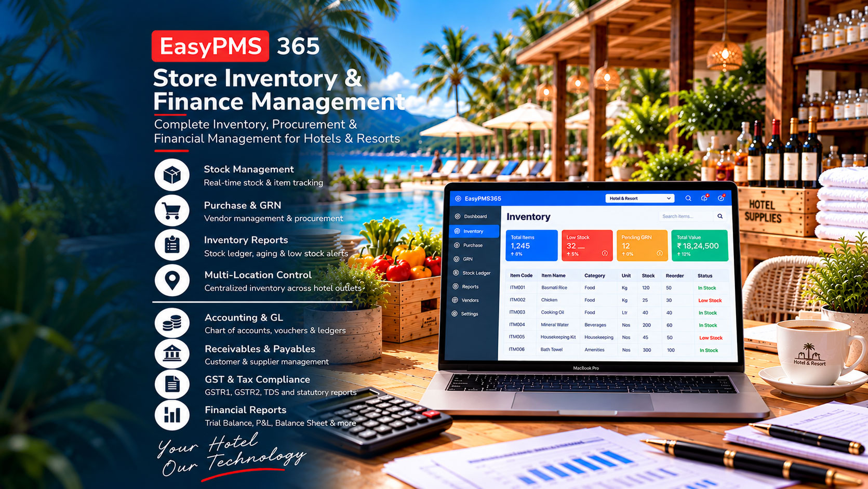Click the Receivables & Payables bank icon
The width and height of the screenshot is (868, 489).
click(172, 353)
